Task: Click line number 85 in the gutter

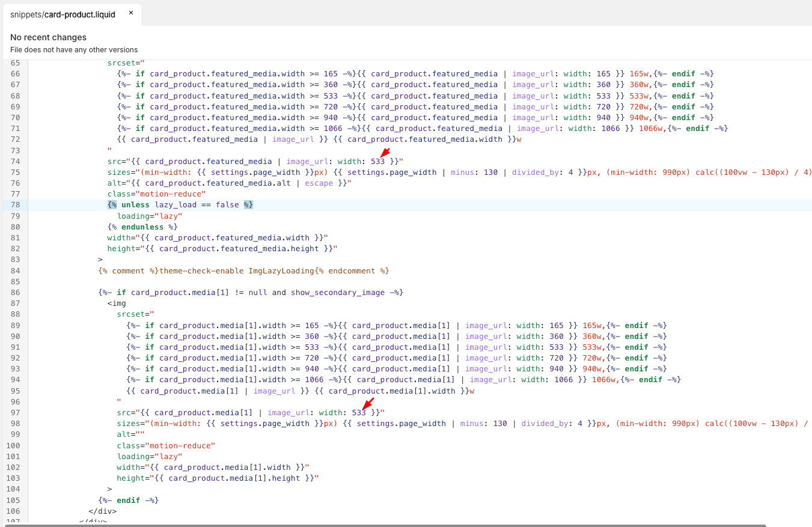Action: point(15,281)
